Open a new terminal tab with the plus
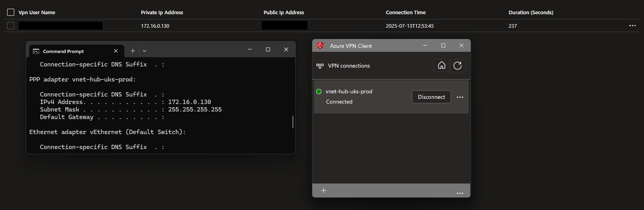Image resolution: width=644 pixels, height=210 pixels. click(133, 51)
